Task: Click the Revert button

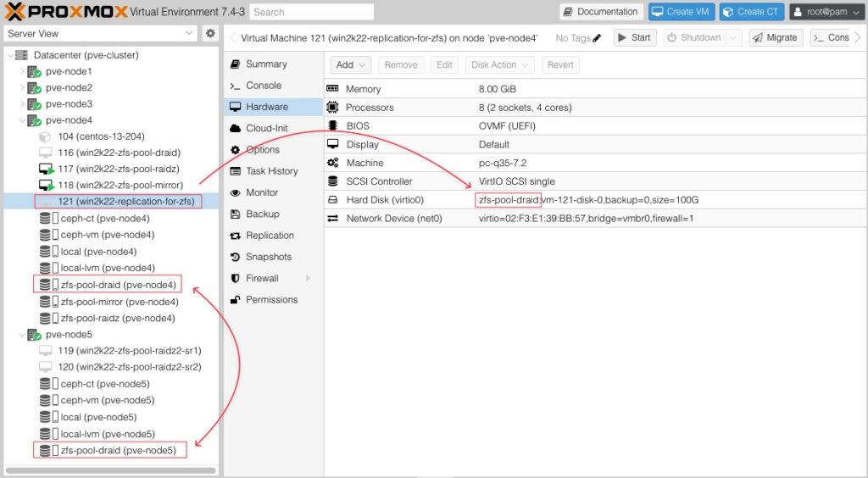Action: pyautogui.click(x=560, y=64)
